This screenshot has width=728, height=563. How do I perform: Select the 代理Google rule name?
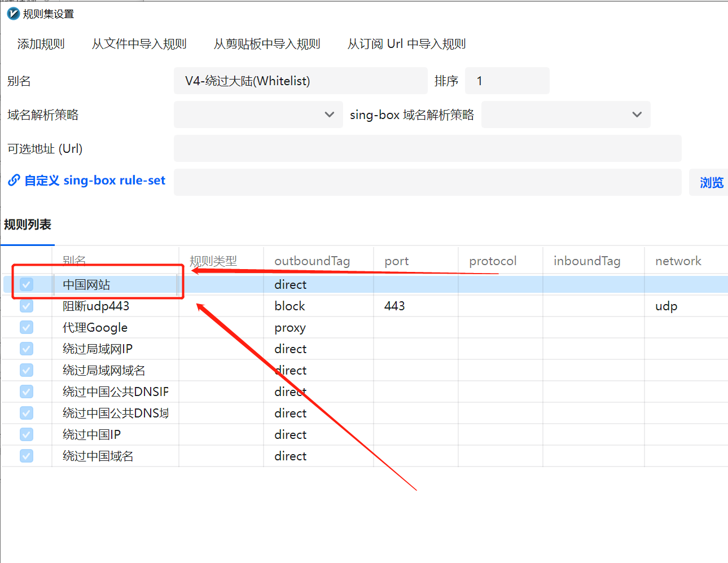[95, 328]
